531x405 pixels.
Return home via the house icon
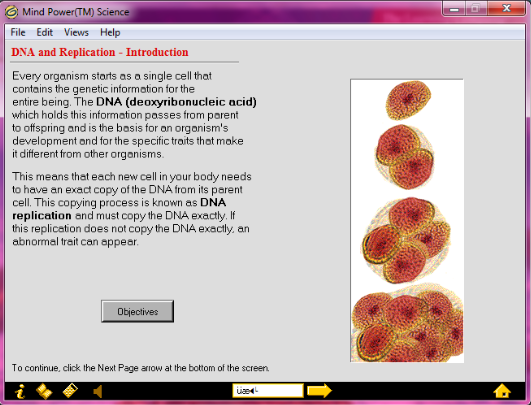(502, 391)
